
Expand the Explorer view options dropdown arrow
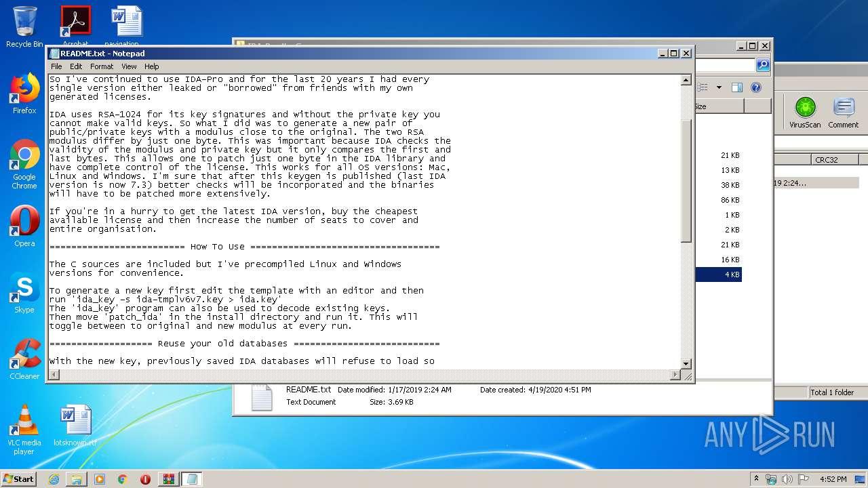tap(719, 87)
